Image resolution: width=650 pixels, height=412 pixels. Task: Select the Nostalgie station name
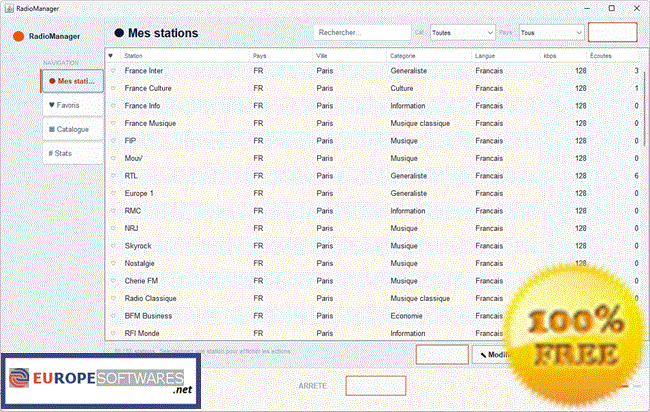(x=139, y=263)
